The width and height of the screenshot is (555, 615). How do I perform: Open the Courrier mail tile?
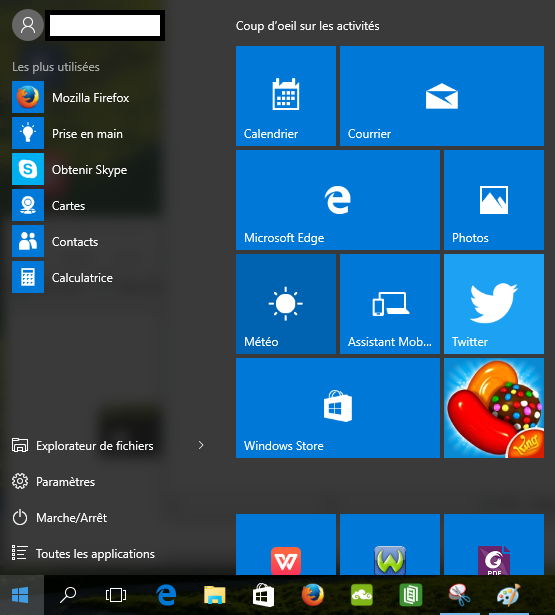pos(442,96)
